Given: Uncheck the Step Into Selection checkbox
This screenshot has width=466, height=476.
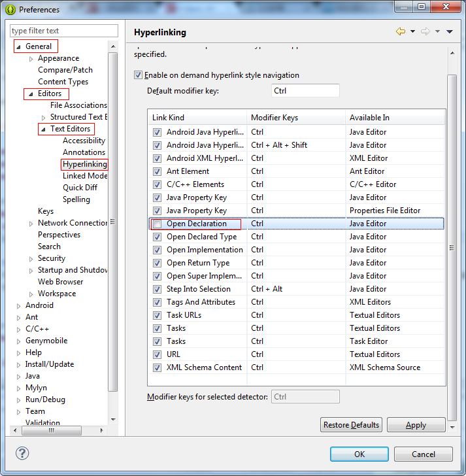Looking at the screenshot, I should click(157, 289).
